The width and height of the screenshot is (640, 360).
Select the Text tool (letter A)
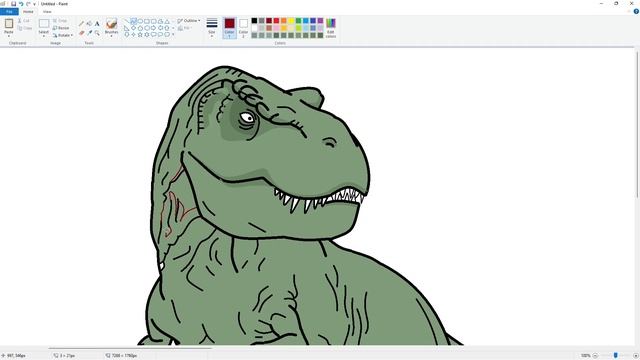click(97, 24)
